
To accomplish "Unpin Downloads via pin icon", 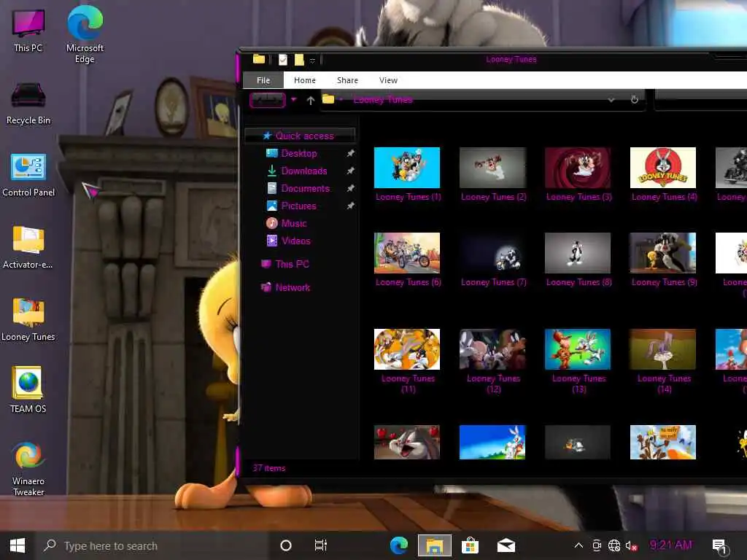I will [350, 171].
